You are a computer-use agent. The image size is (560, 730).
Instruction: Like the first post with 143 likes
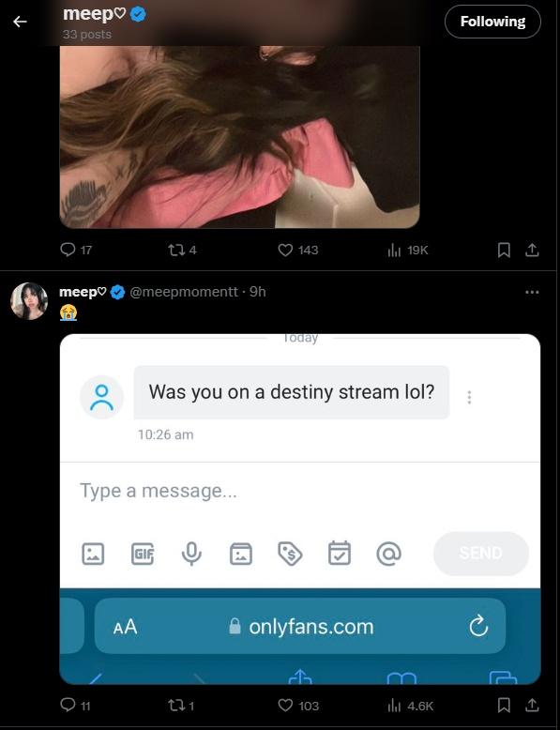pos(298,250)
